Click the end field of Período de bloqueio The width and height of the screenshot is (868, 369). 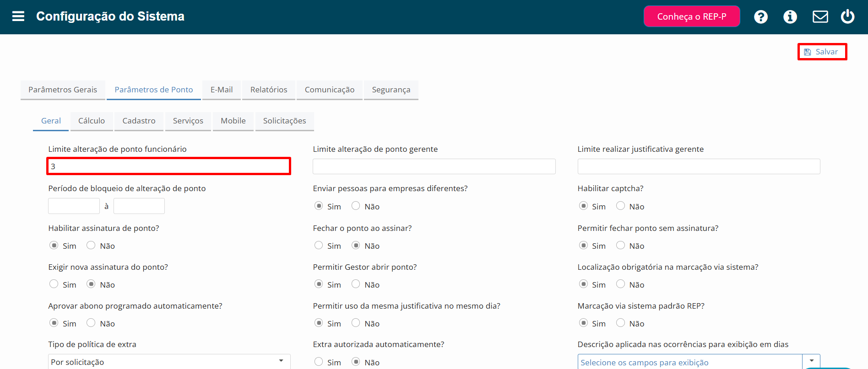(139, 206)
